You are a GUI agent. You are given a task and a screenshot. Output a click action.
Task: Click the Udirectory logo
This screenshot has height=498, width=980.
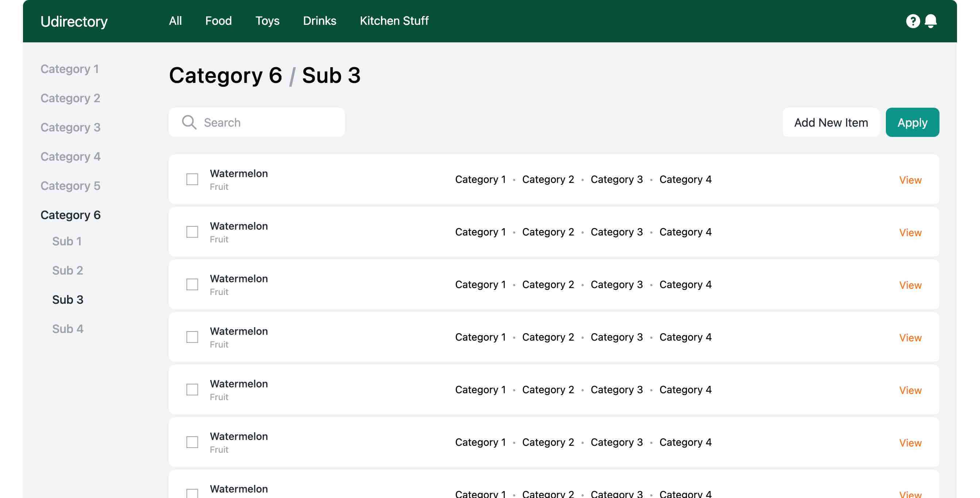pyautogui.click(x=74, y=21)
